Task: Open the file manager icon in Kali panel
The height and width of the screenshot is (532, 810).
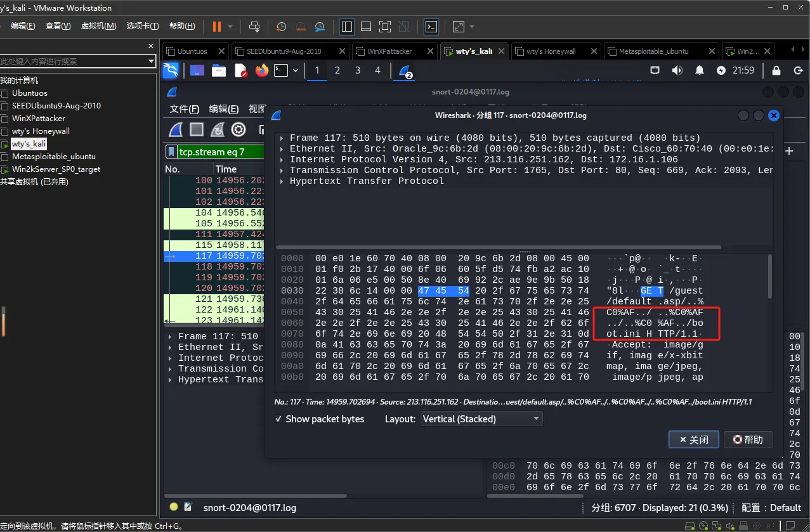Action: pyautogui.click(x=219, y=70)
